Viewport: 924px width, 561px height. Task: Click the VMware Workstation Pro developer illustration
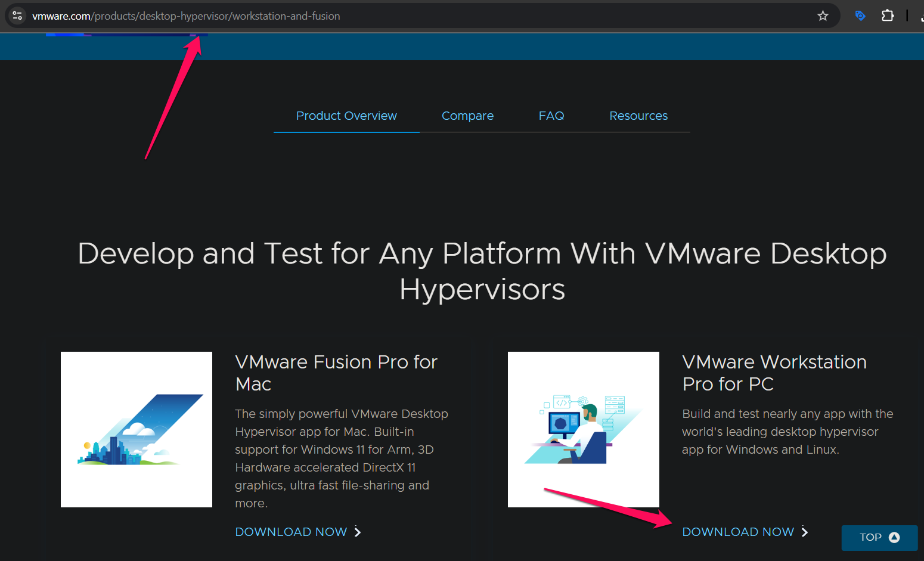(x=584, y=429)
